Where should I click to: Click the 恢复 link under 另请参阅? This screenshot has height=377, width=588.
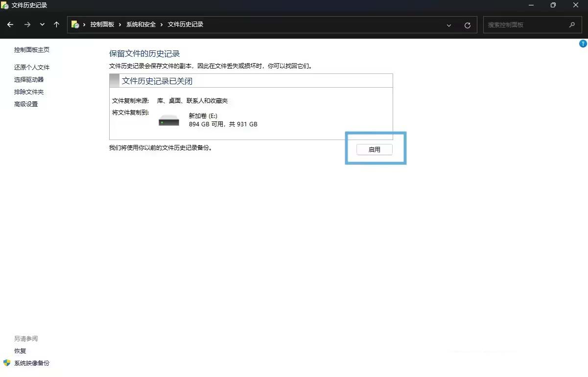point(20,351)
